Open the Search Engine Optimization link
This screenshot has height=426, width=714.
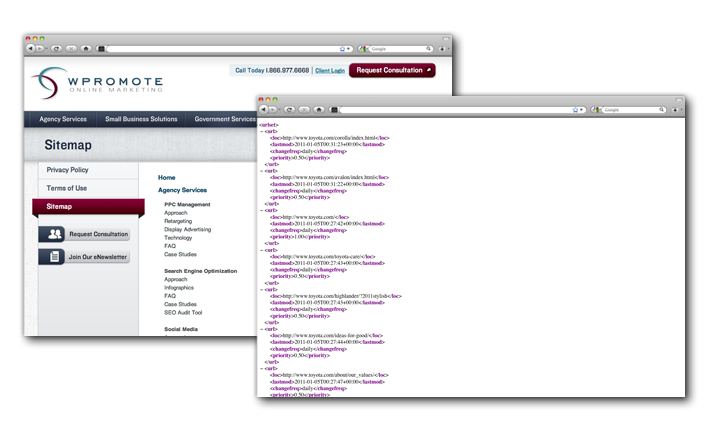click(x=200, y=271)
